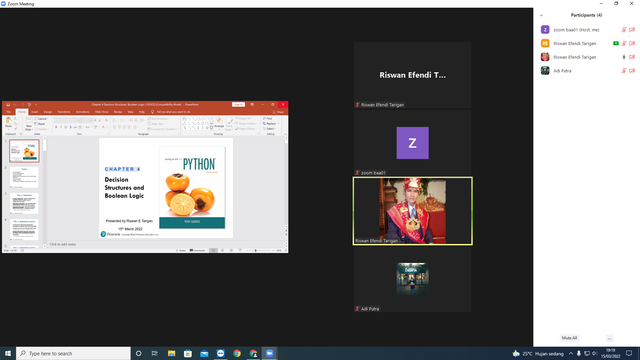Click the taskbar 'Type here to search' box
This screenshot has height=360, width=640.
click(x=73, y=353)
